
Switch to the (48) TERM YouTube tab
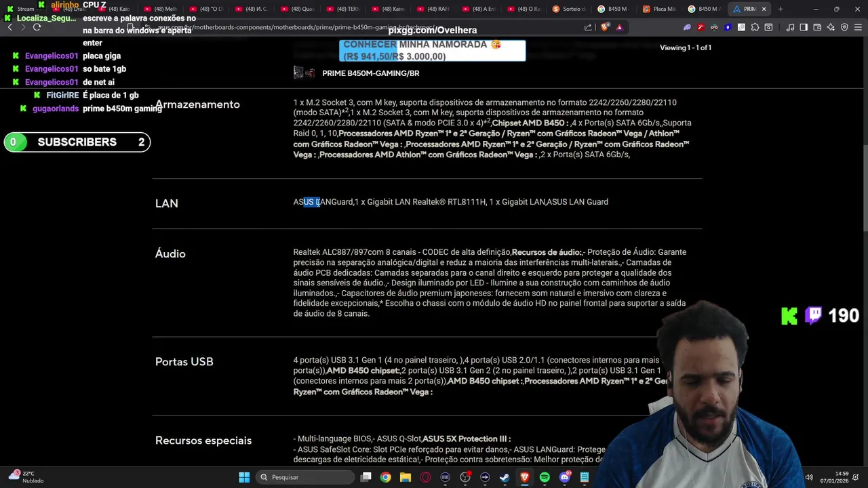coord(343,9)
